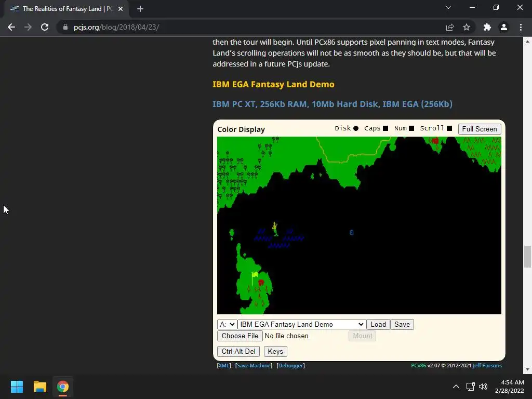This screenshot has width=532, height=399.
Task: Click the Disk indicator light
Action: point(356,128)
